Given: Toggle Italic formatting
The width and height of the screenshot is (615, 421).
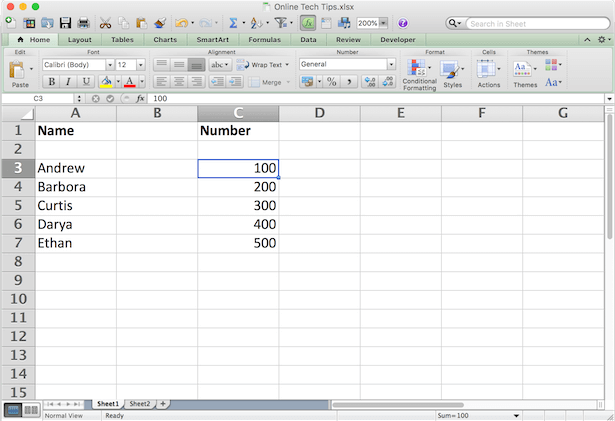Looking at the screenshot, I should pyautogui.click(x=68, y=82).
